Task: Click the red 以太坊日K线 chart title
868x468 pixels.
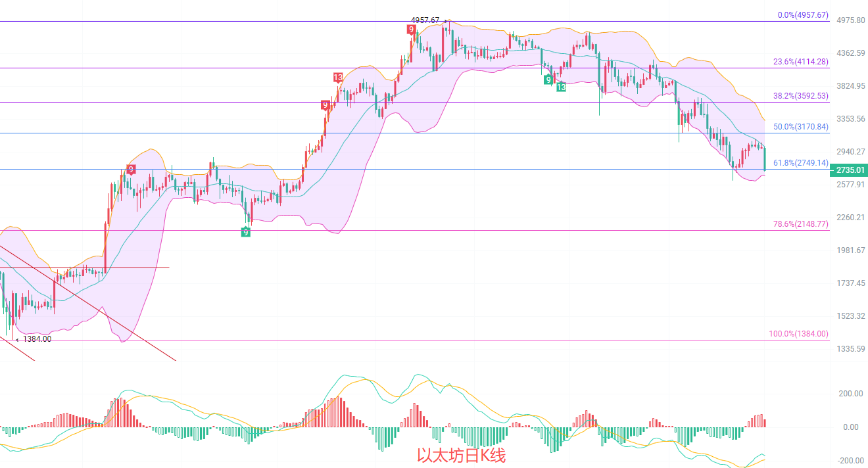Action: click(x=461, y=455)
